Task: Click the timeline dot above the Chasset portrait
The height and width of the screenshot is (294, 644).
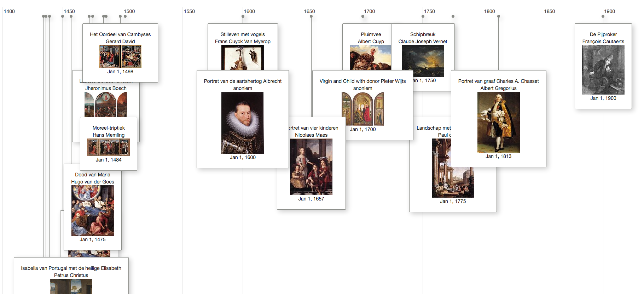Action: 499,16
